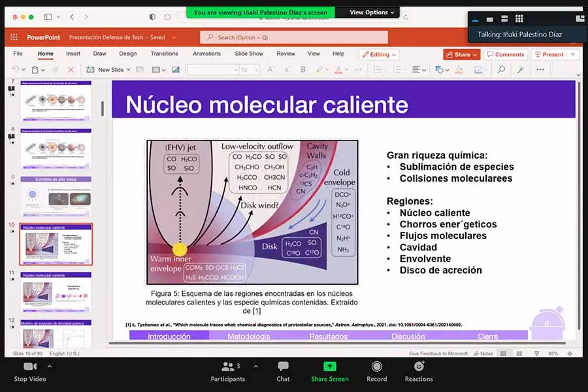Open the Editing mode dropdown

click(x=379, y=54)
